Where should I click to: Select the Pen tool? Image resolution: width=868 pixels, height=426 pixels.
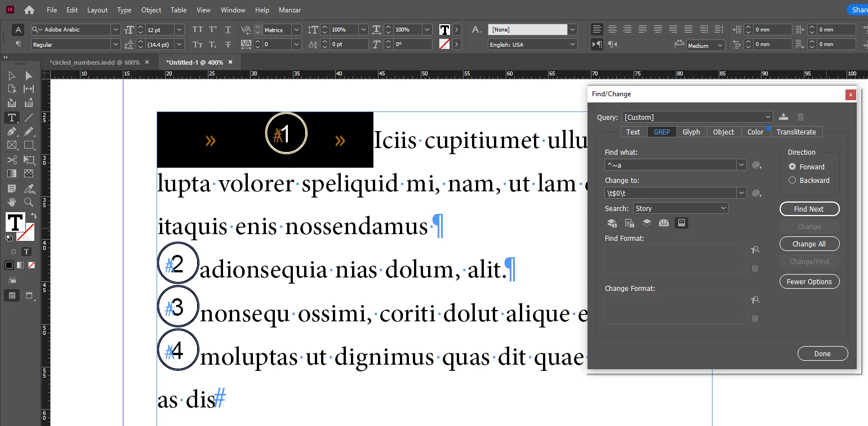tap(11, 131)
